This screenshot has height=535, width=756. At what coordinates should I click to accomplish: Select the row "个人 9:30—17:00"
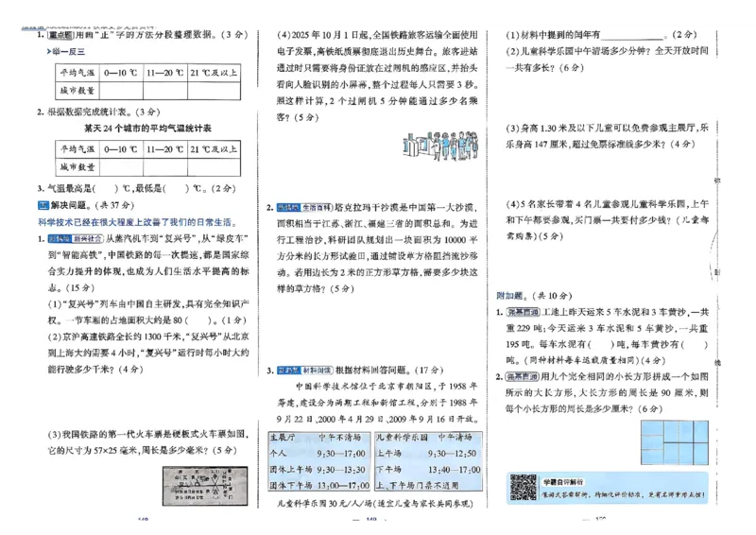click(x=319, y=454)
